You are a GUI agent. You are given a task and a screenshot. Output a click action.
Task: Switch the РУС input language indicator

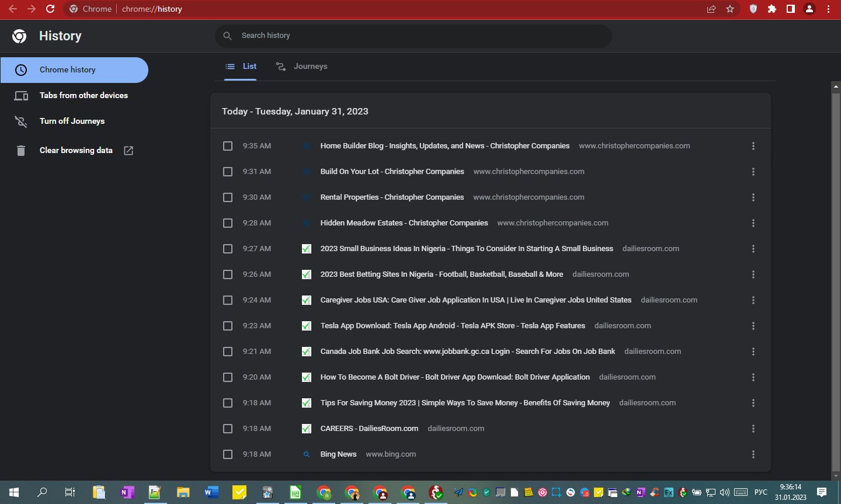(x=761, y=492)
